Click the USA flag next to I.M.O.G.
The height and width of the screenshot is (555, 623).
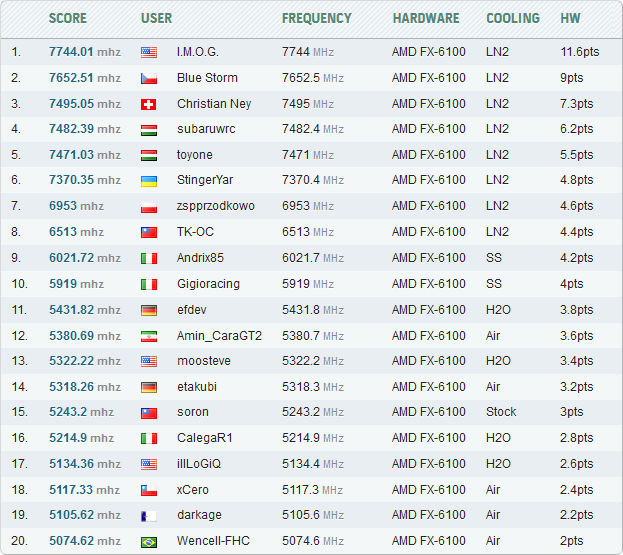[149, 52]
